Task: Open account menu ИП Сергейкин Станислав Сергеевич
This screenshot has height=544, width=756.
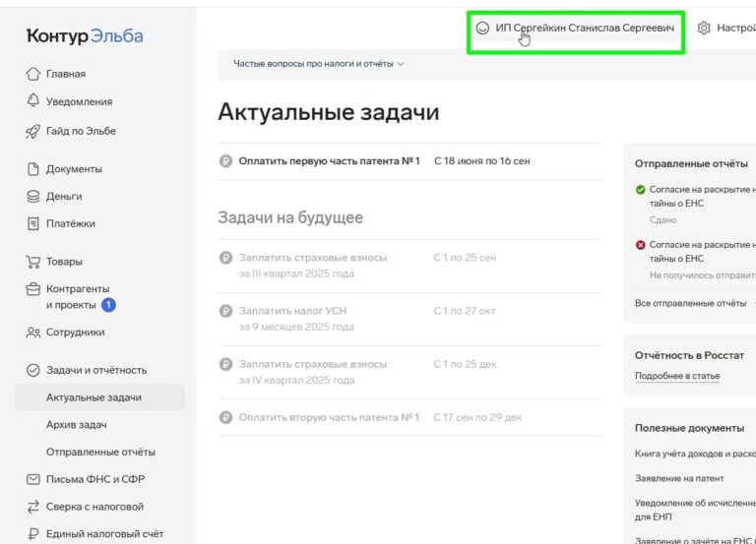Action: point(576,28)
